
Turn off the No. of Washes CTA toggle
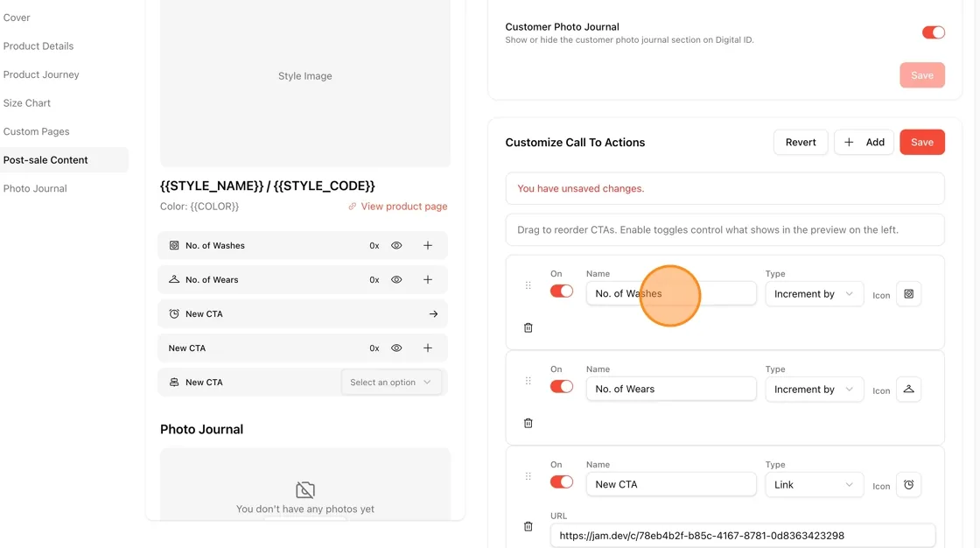561,291
